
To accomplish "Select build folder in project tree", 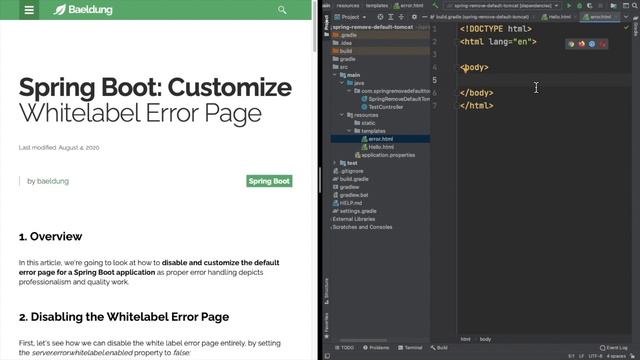I will [380, 51].
